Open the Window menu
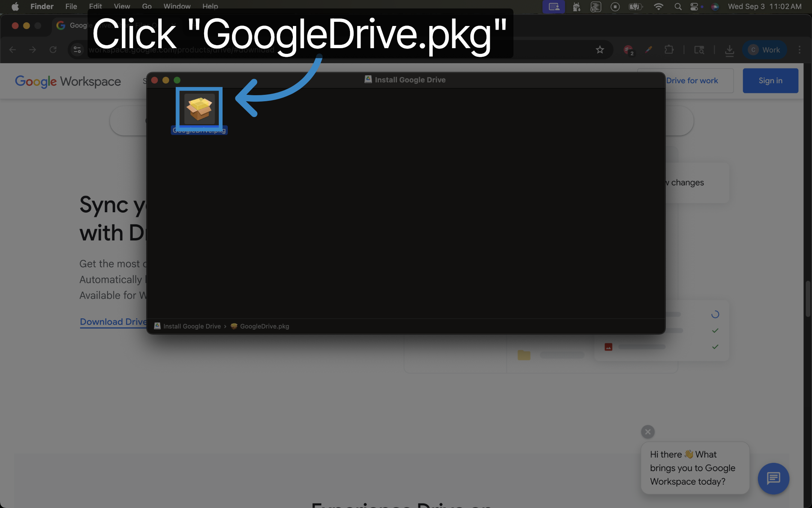 (x=177, y=6)
